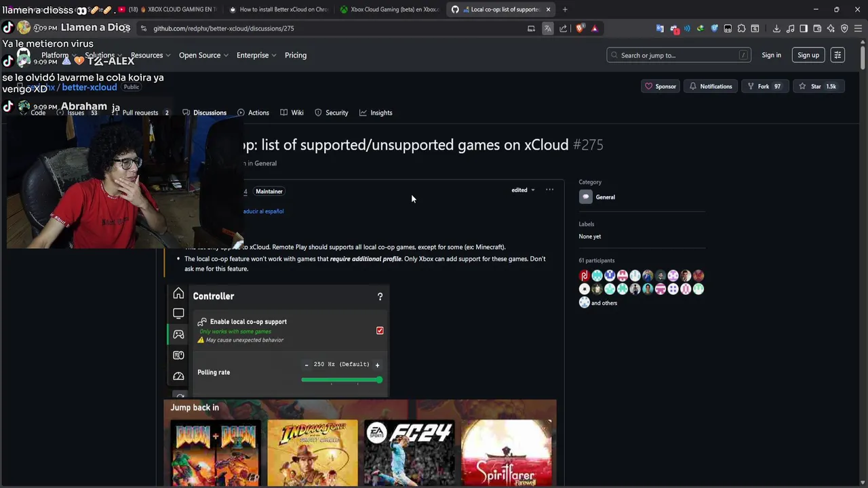The width and height of the screenshot is (868, 488).
Task: Open the Wiki repository tab
Action: [292, 113]
